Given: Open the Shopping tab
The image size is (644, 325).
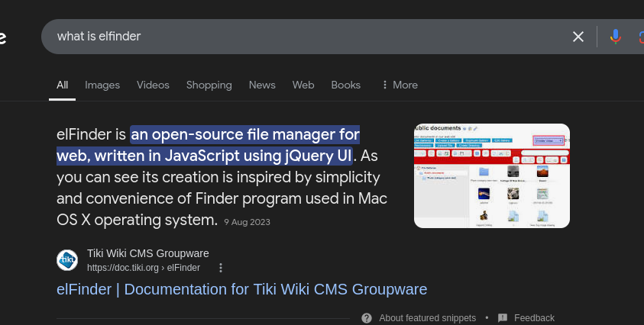Looking at the screenshot, I should (209, 85).
